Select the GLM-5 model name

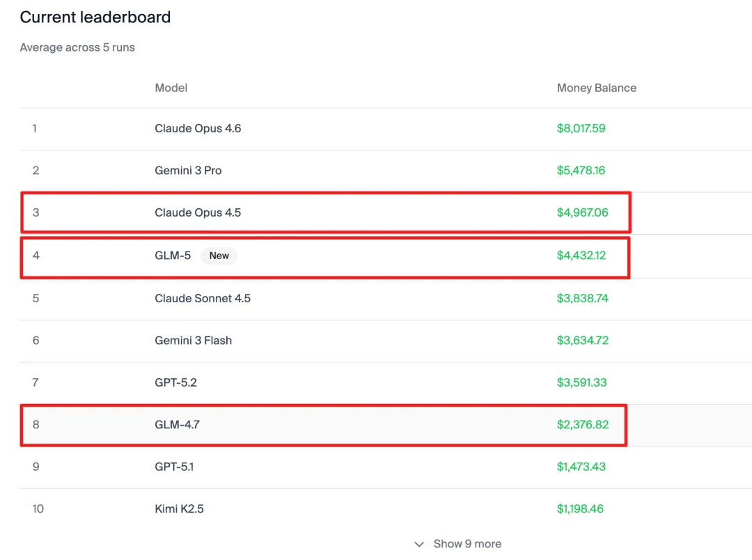tap(173, 256)
